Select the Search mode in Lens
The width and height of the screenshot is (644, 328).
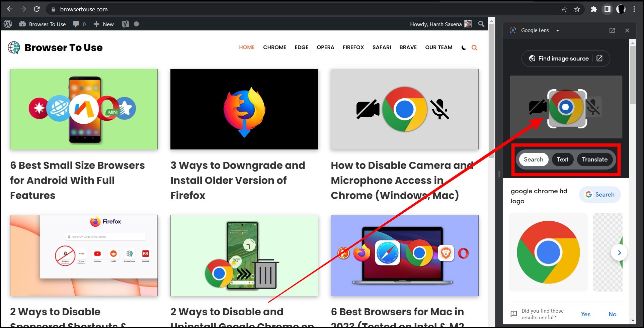[534, 159]
